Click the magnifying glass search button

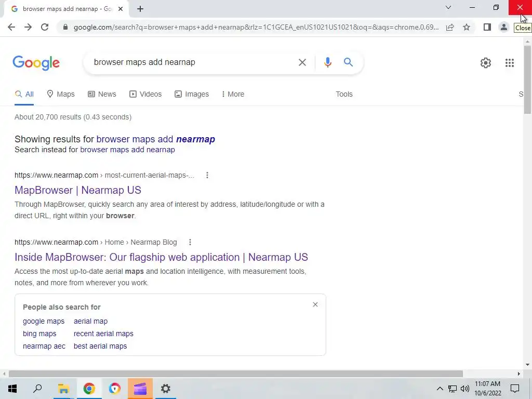348,62
